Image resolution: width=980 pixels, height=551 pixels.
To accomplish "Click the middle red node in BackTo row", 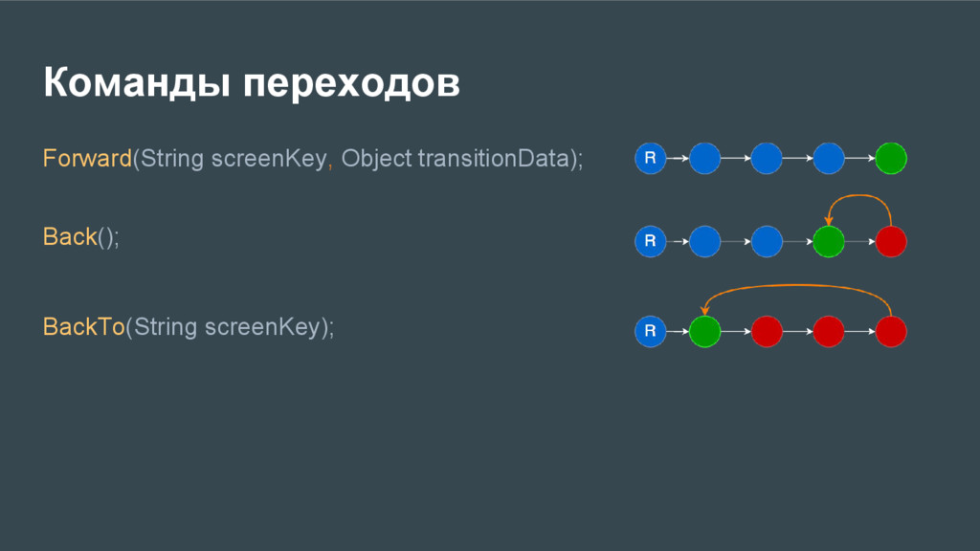I will (829, 331).
